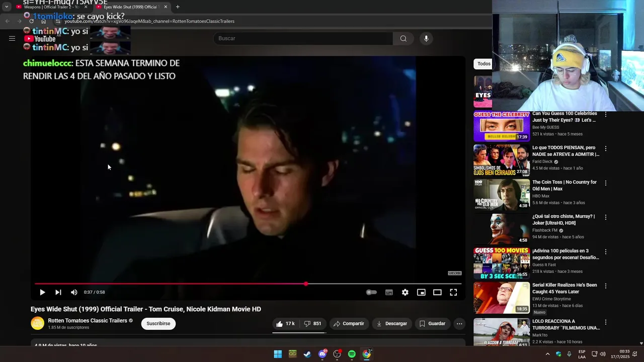Image resolution: width=644 pixels, height=362 pixels.
Task: Open the OBS icon in taskbar
Action: click(x=337, y=354)
